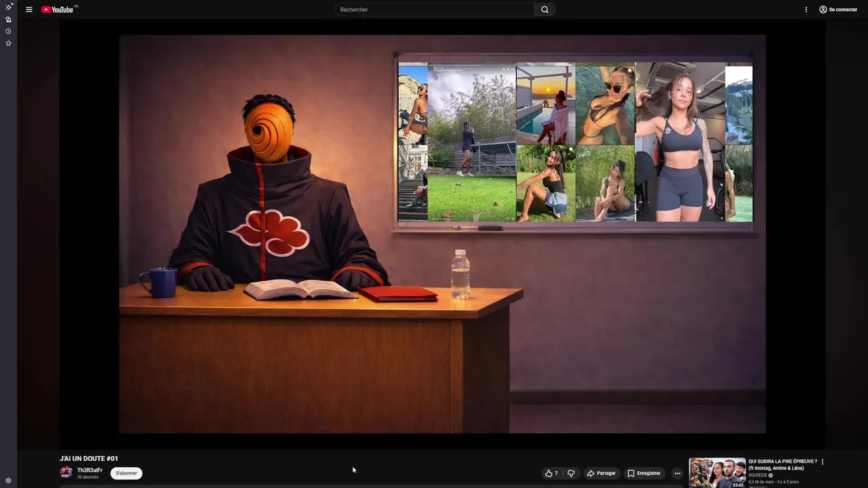Open the SQUEEZIE recommended video thumbnail
The height and width of the screenshot is (488, 868).
[717, 473]
